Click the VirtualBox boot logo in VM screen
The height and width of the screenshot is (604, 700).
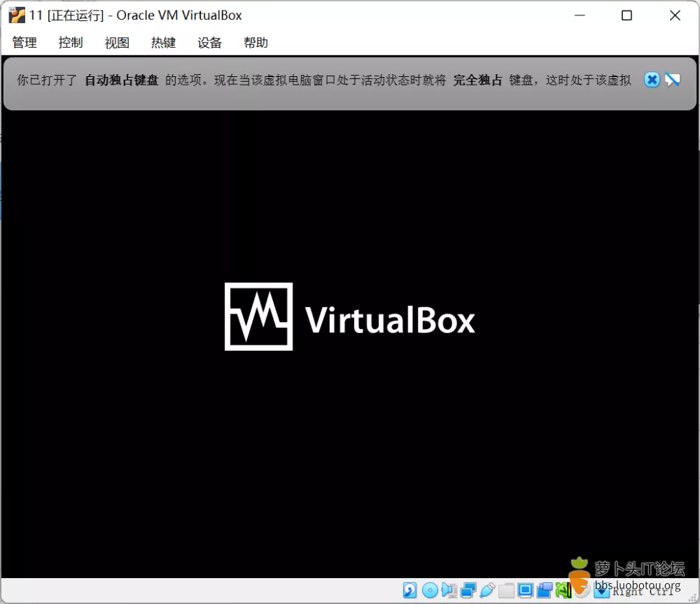point(349,316)
